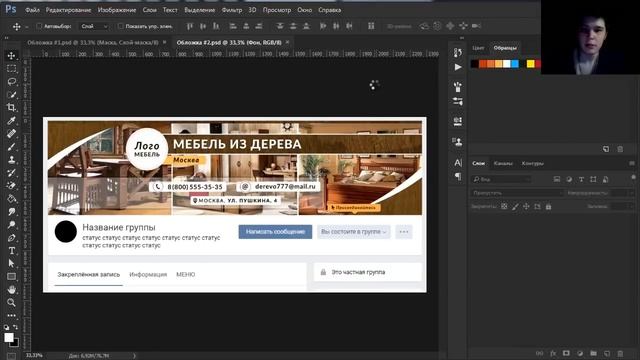The image size is (640, 360).
Task: Select the Move tool in the toolbox
Action: [x=11, y=56]
